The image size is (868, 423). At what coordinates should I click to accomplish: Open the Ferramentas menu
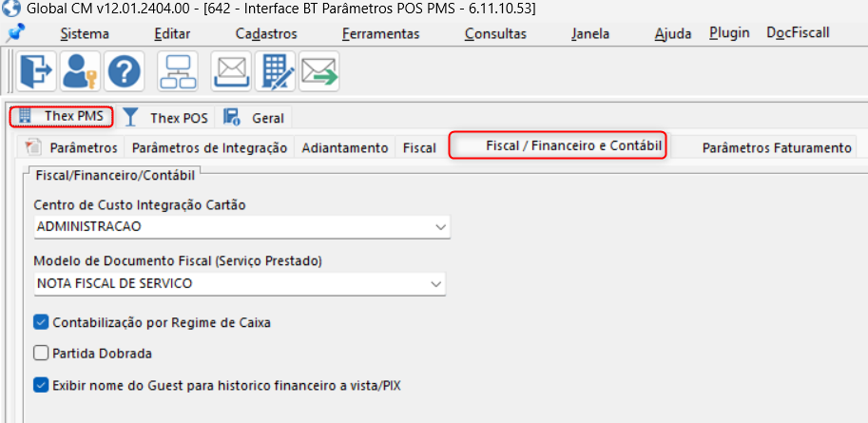point(380,33)
